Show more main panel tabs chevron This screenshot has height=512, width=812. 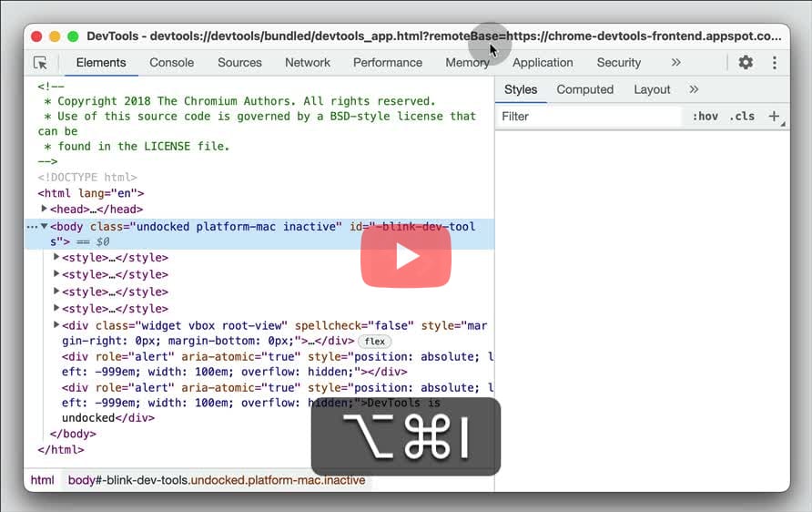coord(675,63)
